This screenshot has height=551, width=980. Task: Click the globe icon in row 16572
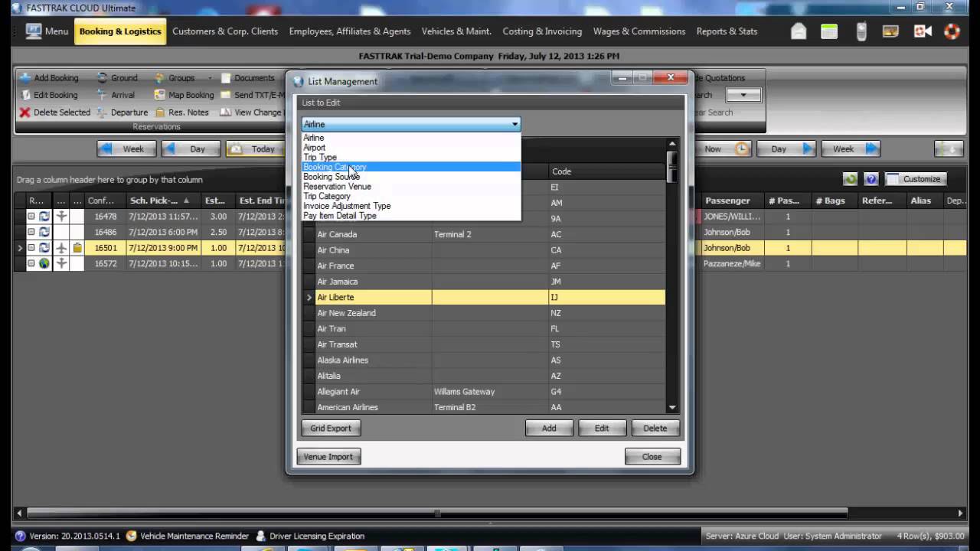[44, 263]
